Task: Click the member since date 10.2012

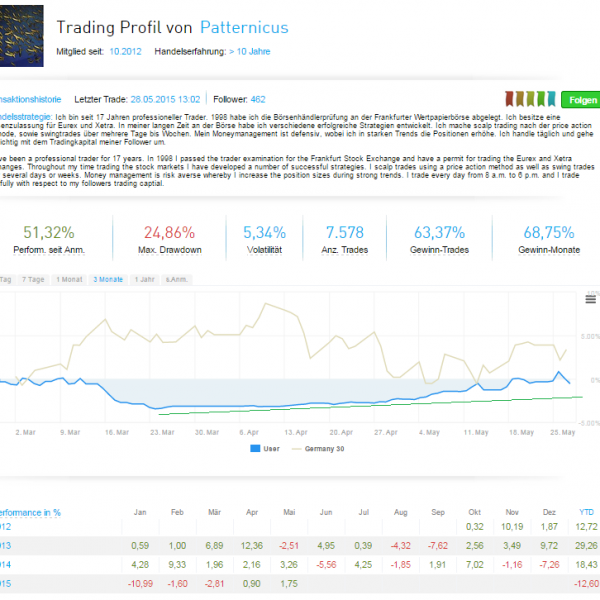Action: coord(125,51)
